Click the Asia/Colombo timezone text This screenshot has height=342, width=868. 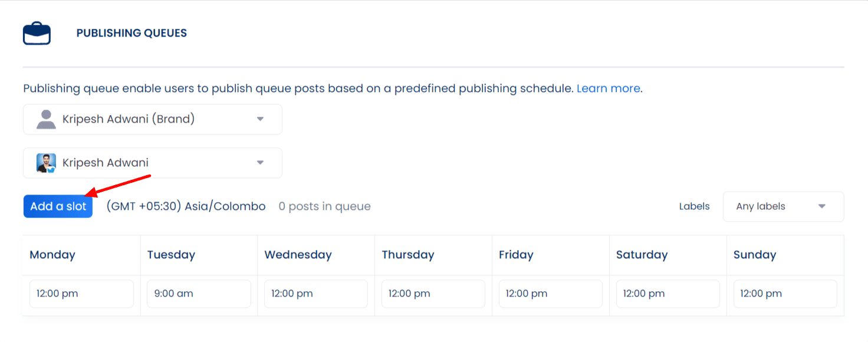click(x=186, y=206)
